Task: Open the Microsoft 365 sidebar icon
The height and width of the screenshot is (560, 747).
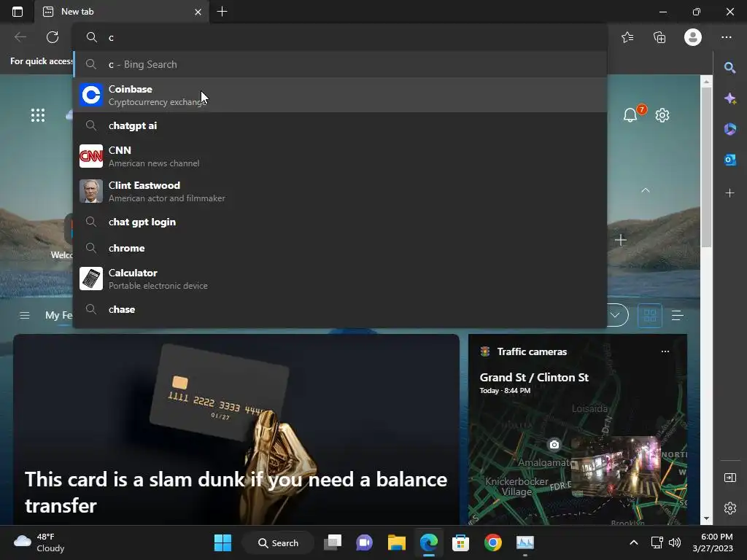Action: point(729,129)
